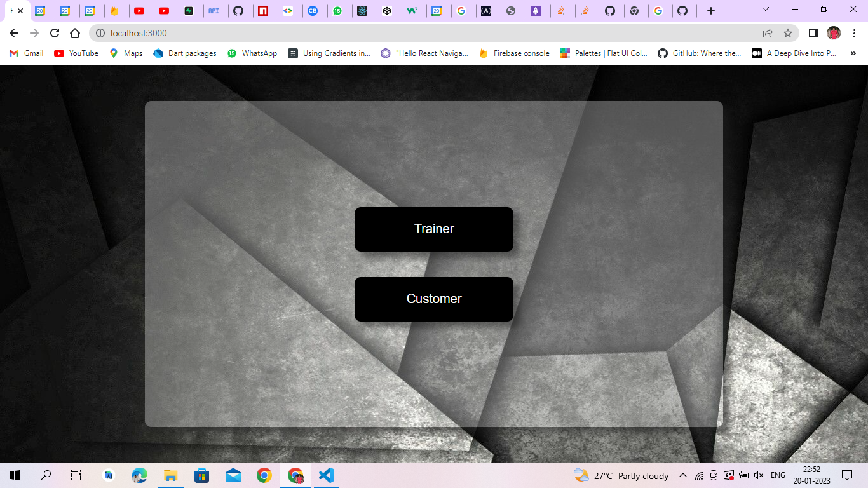Open the muted volume tray icon

(758, 475)
